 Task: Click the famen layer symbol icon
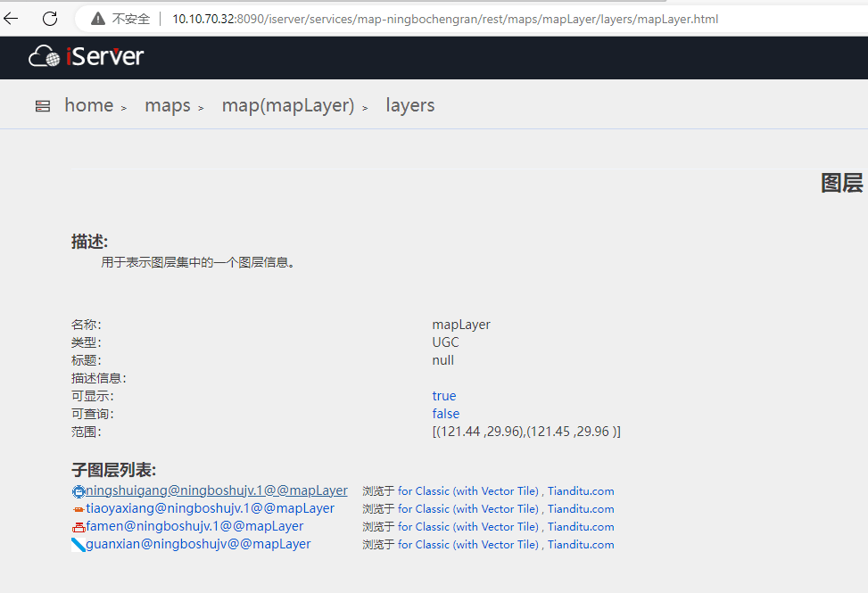coord(79,527)
